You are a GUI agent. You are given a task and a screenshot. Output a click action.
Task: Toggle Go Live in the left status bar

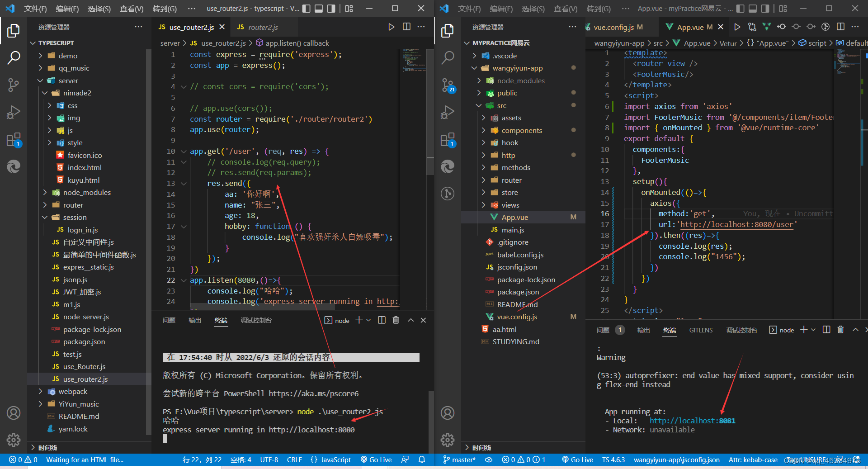click(x=376, y=460)
